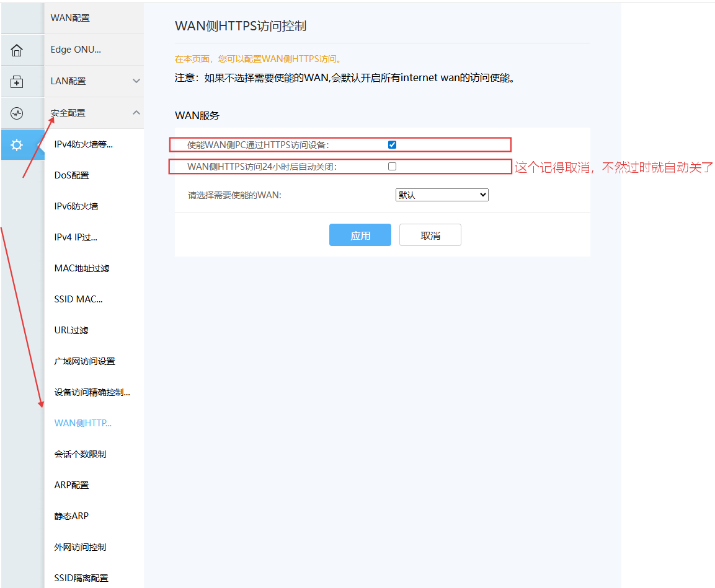Image resolution: width=715 pixels, height=588 pixels.
Task: Uncheck enable WAN-side HTTPS access checkbox
Action: [392, 145]
